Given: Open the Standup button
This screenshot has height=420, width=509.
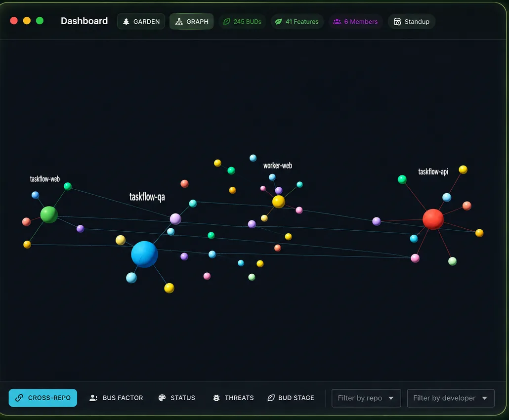Looking at the screenshot, I should [x=412, y=21].
